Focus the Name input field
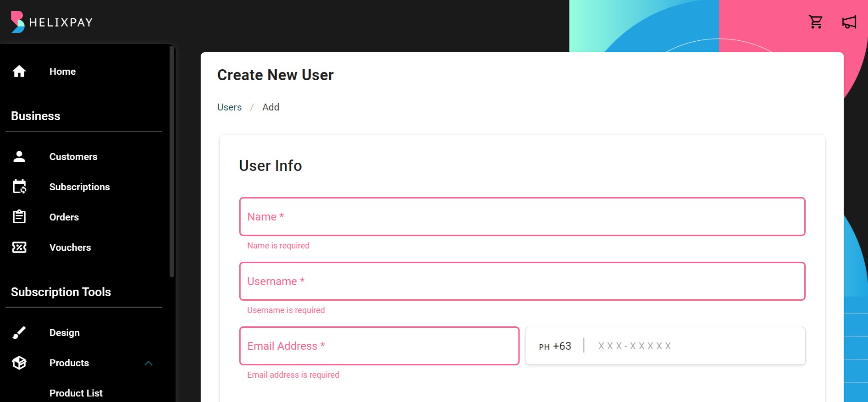The width and height of the screenshot is (868, 402). point(522,217)
